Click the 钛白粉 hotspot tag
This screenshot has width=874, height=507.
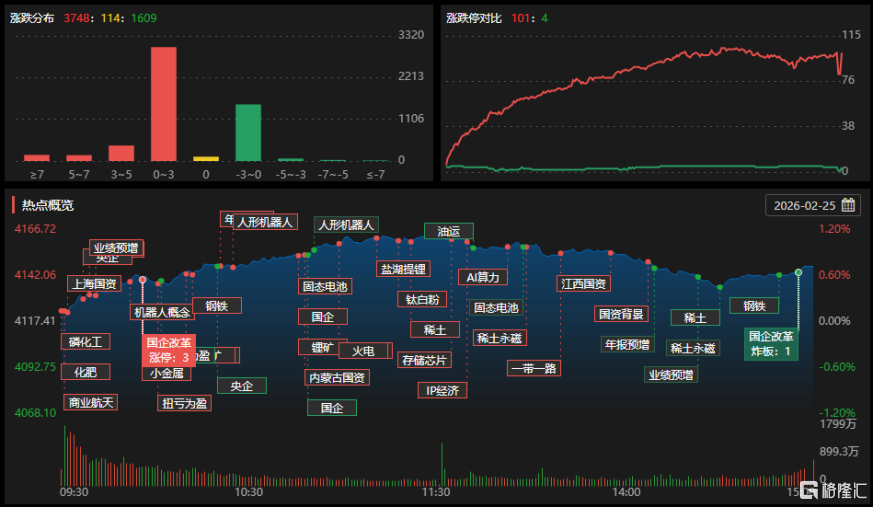[x=422, y=299]
